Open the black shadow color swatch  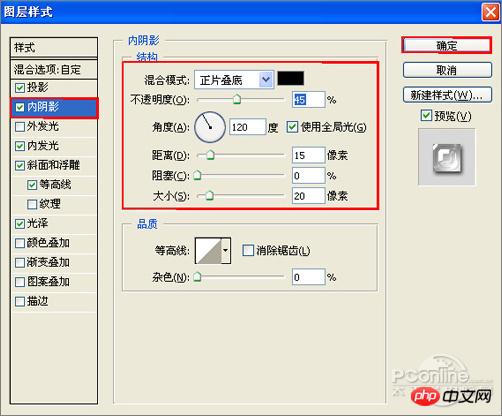(291, 79)
